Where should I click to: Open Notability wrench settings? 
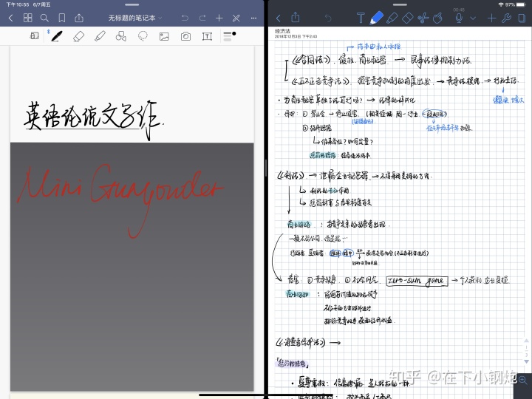(507, 18)
